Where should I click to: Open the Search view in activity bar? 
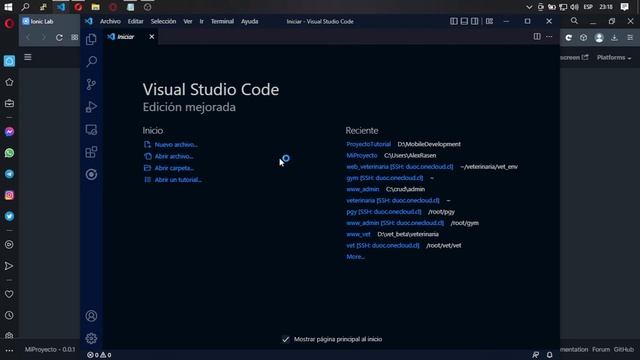click(x=91, y=62)
